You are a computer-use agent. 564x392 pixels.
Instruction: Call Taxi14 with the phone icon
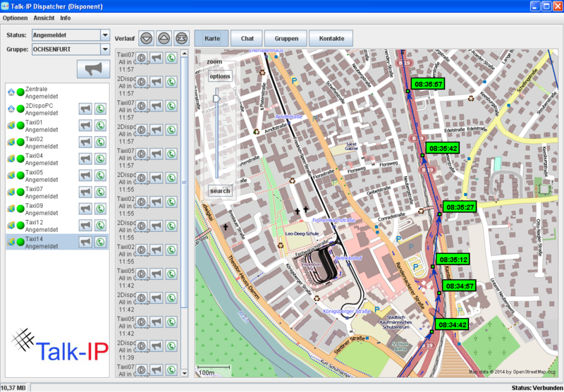coord(100,242)
